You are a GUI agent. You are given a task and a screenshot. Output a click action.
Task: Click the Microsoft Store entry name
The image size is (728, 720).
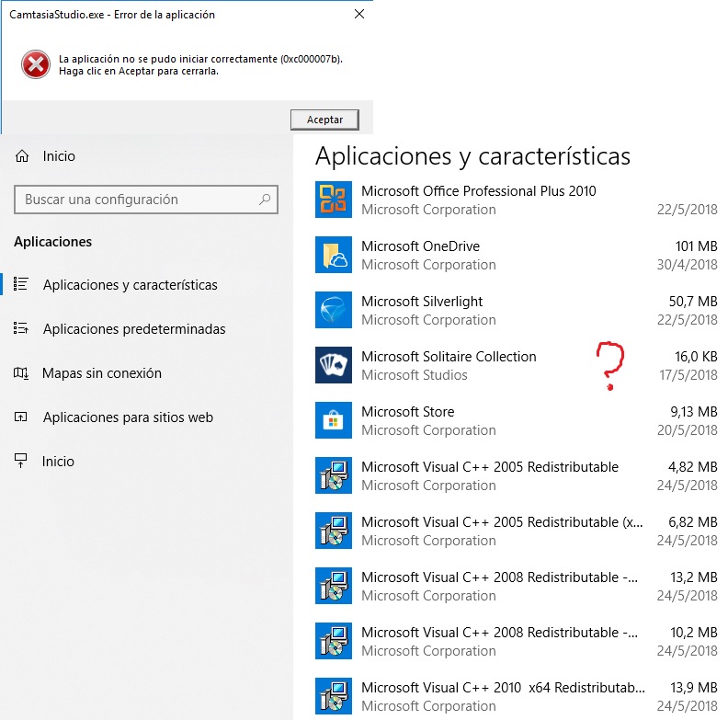coord(407,412)
